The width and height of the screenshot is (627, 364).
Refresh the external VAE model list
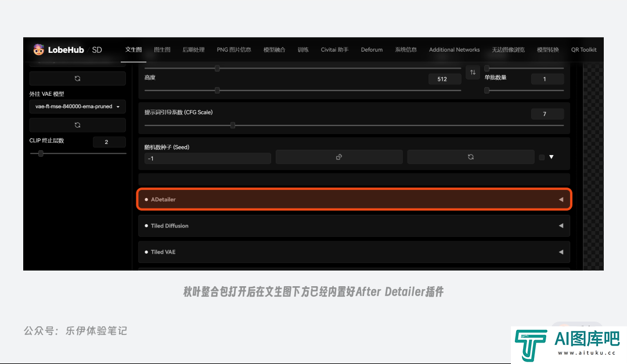77,125
